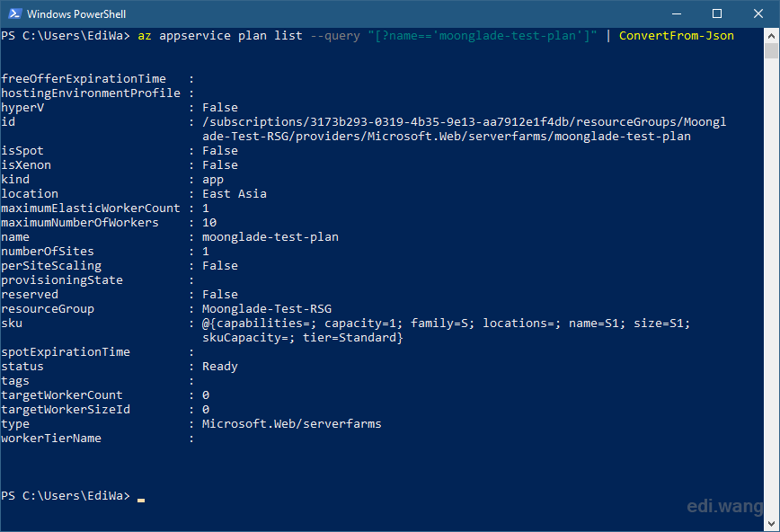The width and height of the screenshot is (780, 532).
Task: Click the East Asia location value
Action: (x=235, y=193)
